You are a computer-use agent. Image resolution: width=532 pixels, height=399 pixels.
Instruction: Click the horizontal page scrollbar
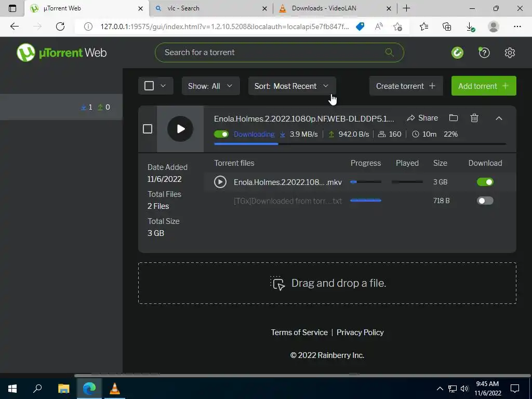[302, 375]
